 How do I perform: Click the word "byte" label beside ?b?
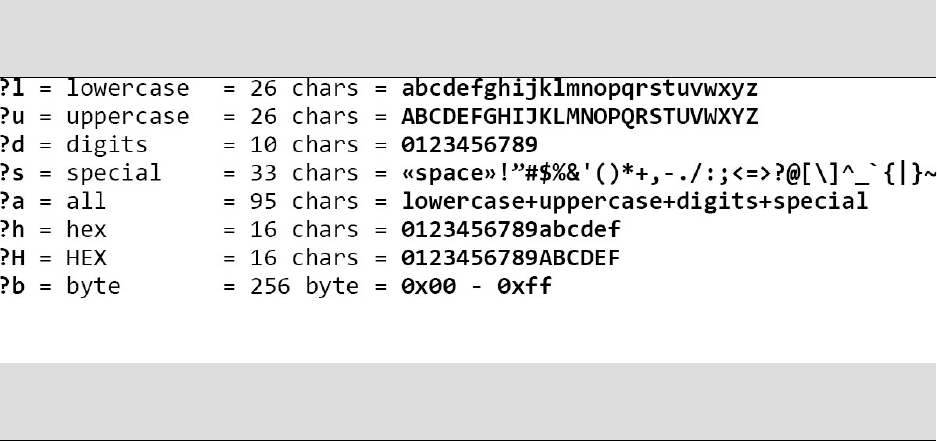pos(94,287)
